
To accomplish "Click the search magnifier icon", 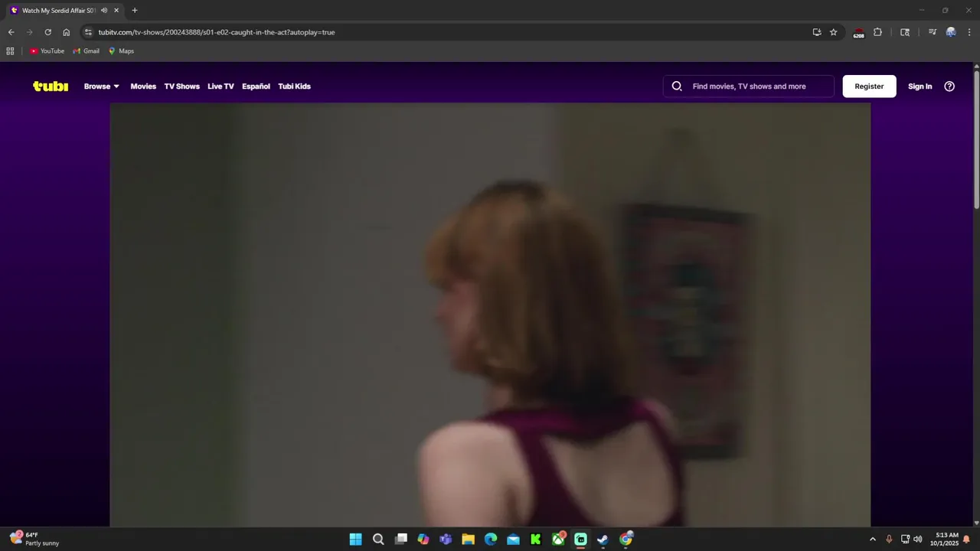I will (x=677, y=86).
